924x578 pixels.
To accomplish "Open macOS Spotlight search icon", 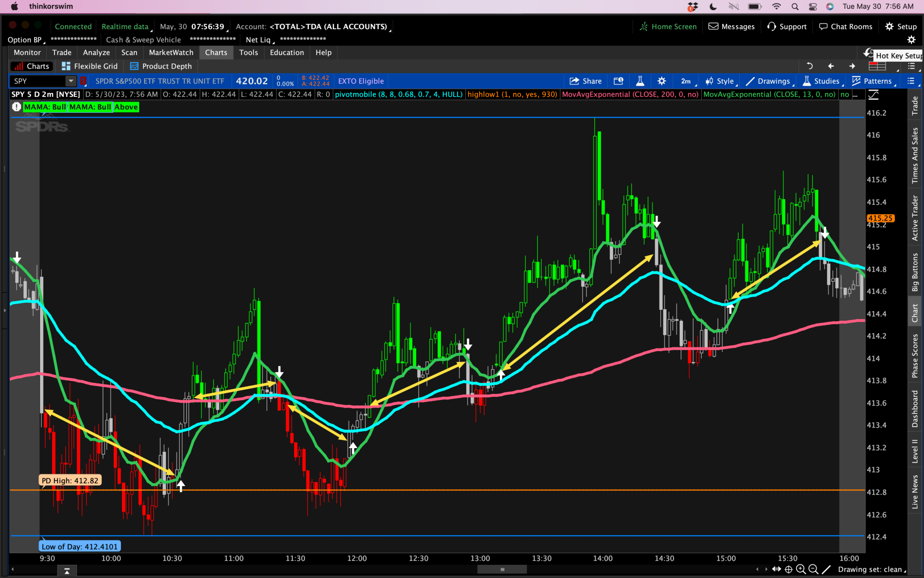I will pos(795,6).
